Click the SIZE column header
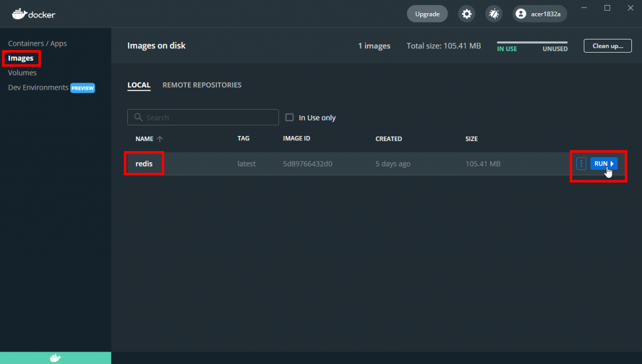Screen dimensions: 642x364 [471, 139]
